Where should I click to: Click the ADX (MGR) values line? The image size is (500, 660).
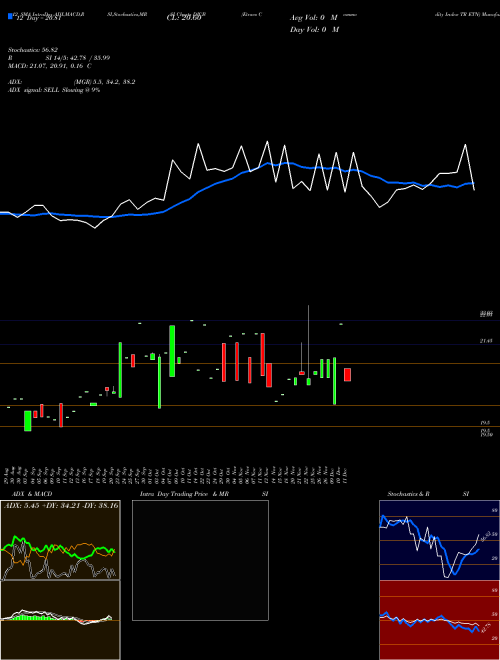[72, 82]
